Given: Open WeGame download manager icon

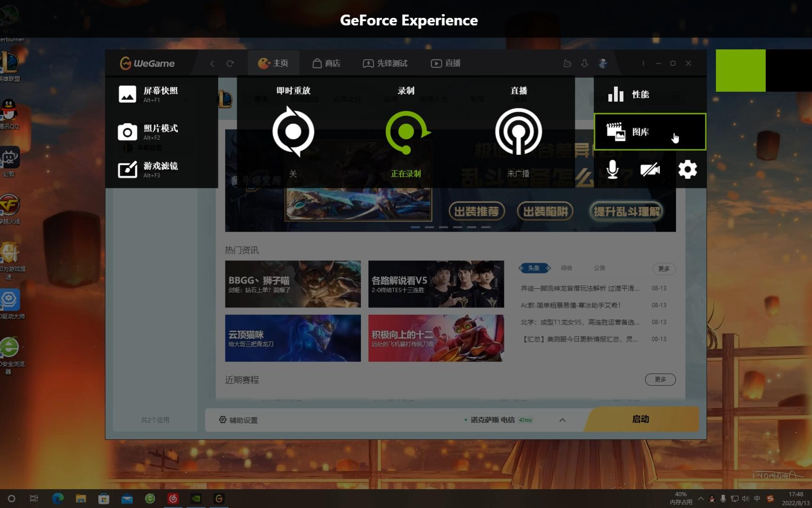Looking at the screenshot, I should click(584, 63).
